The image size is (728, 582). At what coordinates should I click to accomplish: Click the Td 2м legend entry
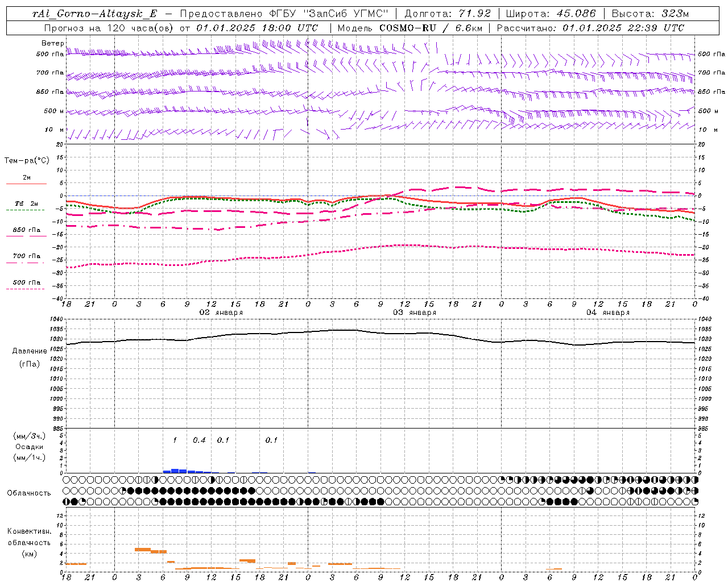point(27,203)
